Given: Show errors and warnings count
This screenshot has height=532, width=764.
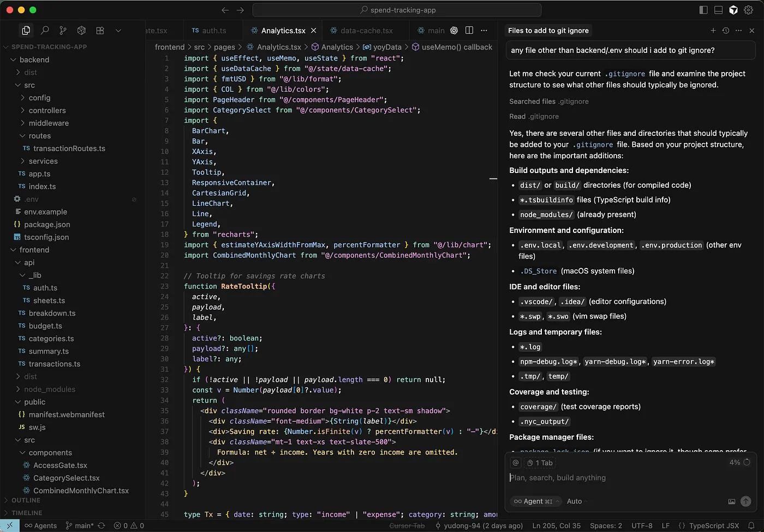Looking at the screenshot, I should tap(129, 525).
